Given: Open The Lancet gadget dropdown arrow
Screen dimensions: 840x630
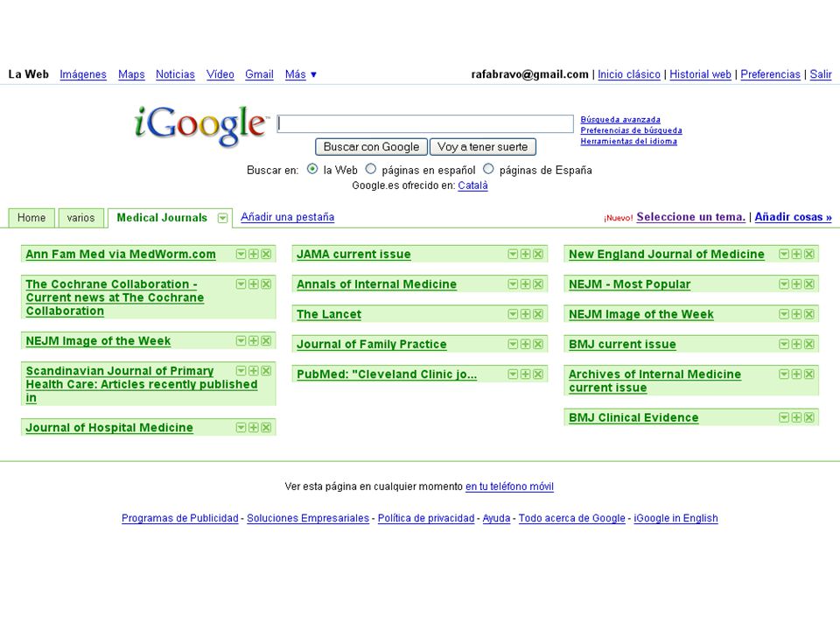Looking at the screenshot, I should (x=513, y=314).
